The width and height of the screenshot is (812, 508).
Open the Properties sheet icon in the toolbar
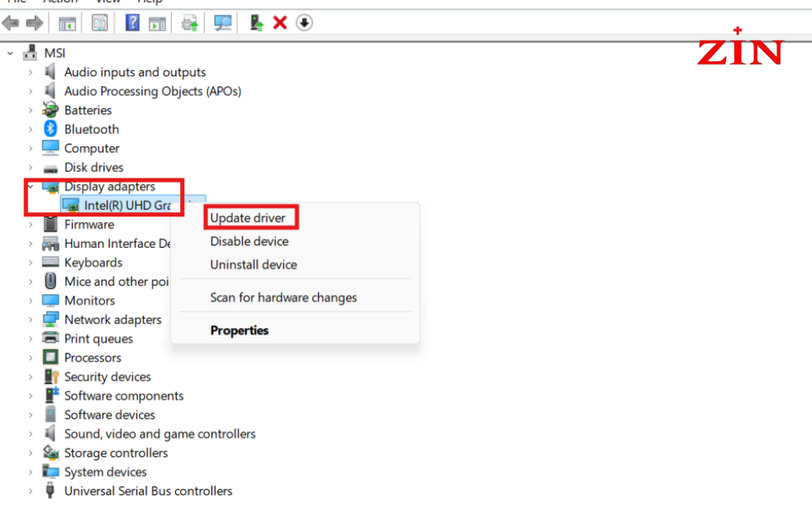pyautogui.click(x=99, y=23)
